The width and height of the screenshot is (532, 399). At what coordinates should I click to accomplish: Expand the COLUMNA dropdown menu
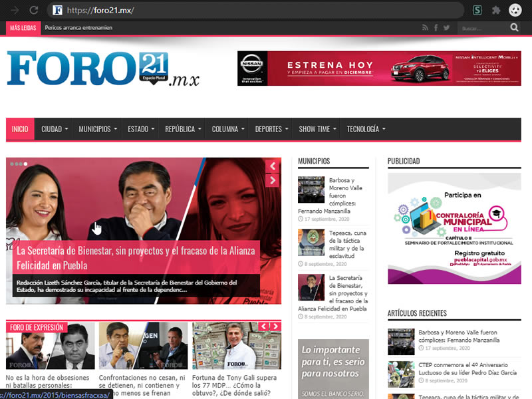tap(228, 129)
